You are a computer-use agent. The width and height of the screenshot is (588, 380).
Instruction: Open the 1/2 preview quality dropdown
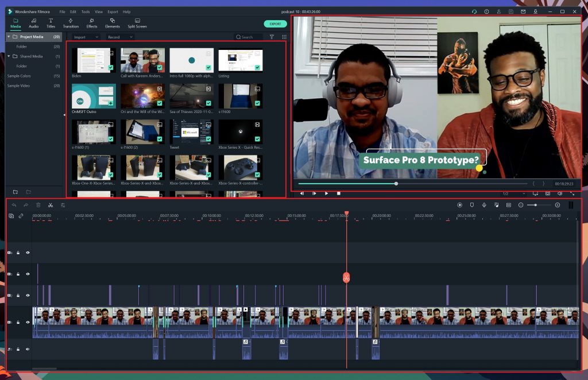coord(514,193)
